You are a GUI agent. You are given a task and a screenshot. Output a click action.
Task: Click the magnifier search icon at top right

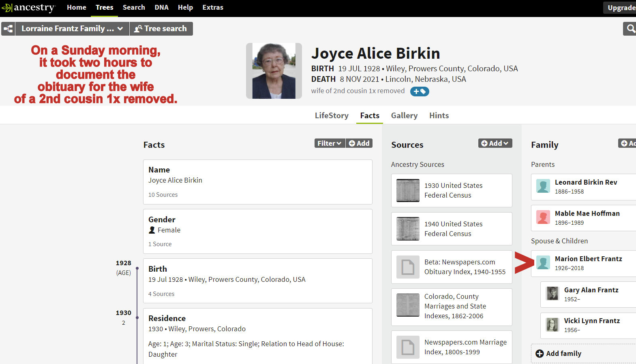click(630, 29)
